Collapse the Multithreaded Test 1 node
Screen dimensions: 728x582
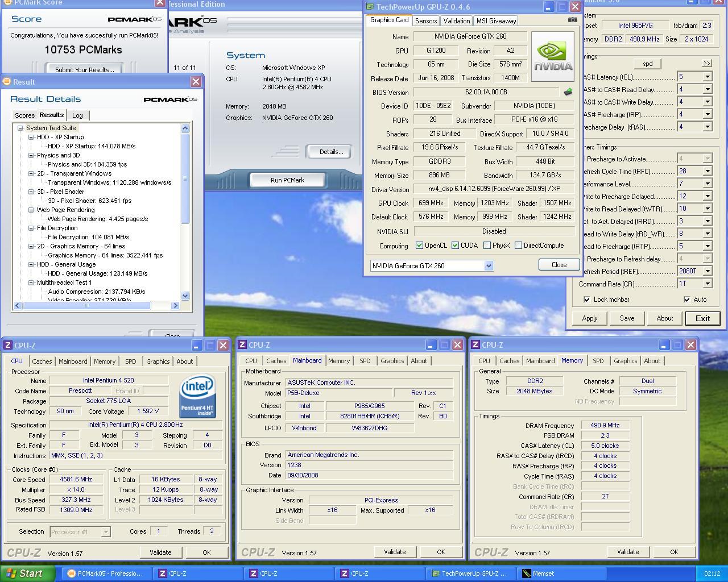[31, 282]
